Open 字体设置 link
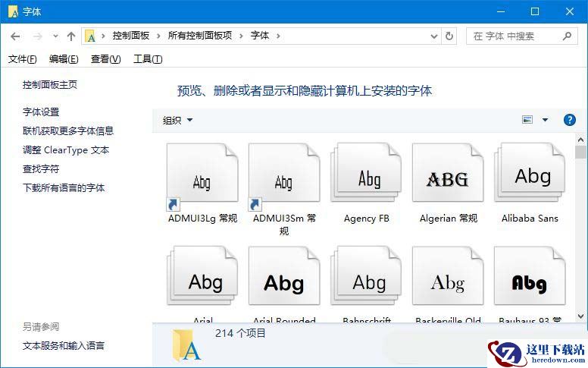Viewport: 588px width, 368px height. [x=41, y=112]
